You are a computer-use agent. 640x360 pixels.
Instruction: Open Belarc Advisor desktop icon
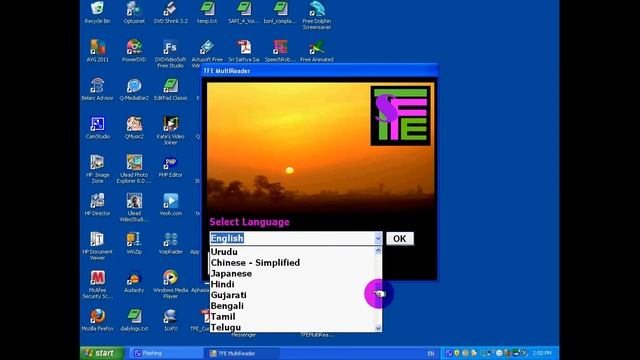tap(97, 89)
